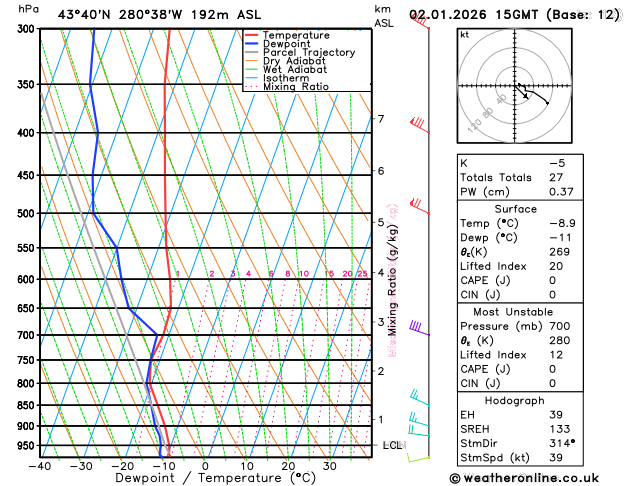The height and width of the screenshot is (486, 629).
Task: Click the hodograph wind plot
Action: pos(515,86)
